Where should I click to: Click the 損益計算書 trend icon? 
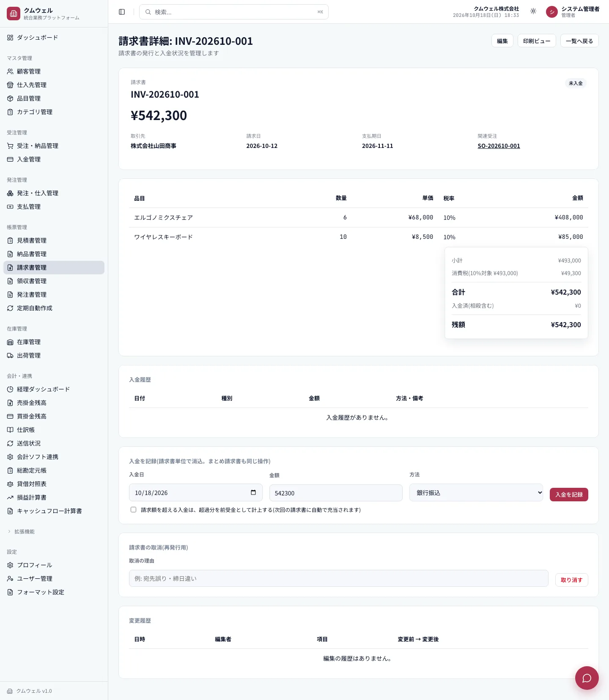tap(10, 498)
